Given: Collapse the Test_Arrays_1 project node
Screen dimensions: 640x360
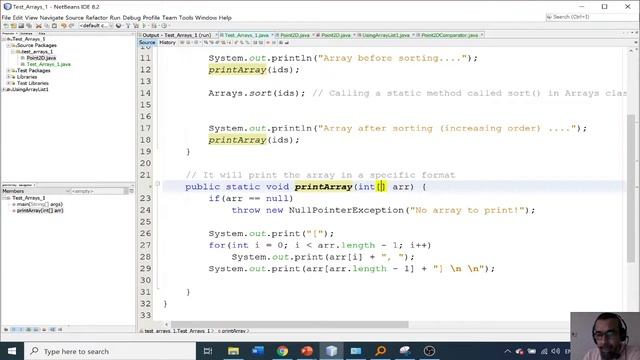Looking at the screenshot, I should tap(4, 39).
